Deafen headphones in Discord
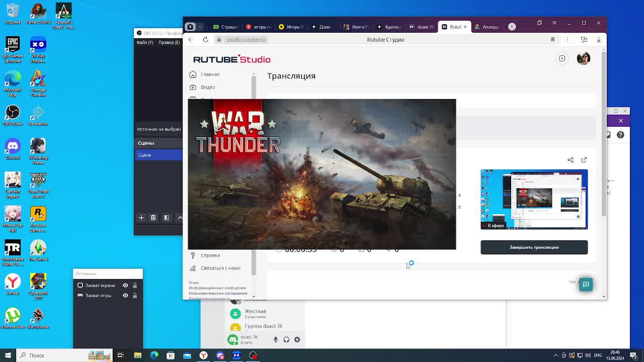This screenshot has height=362, width=644. (286, 340)
